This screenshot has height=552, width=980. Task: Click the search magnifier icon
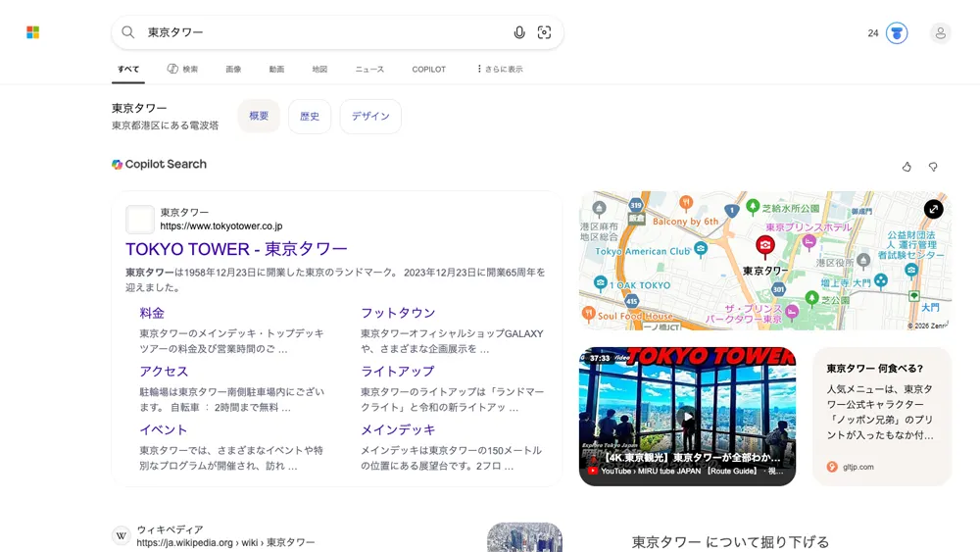tap(128, 32)
